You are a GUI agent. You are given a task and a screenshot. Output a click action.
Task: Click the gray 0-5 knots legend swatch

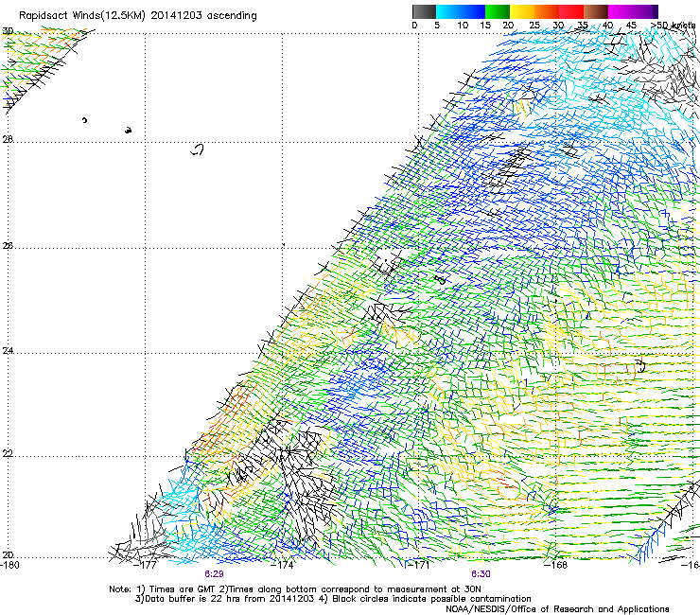424,11
